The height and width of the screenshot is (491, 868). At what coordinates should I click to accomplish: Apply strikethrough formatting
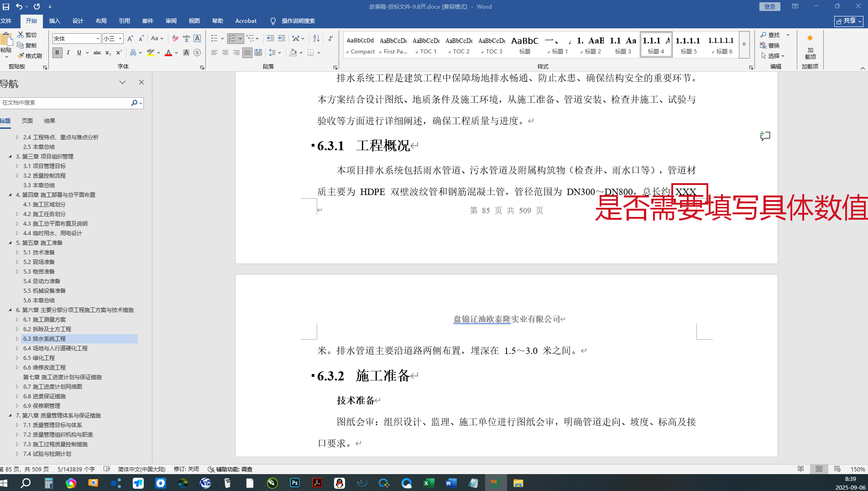pos(97,53)
